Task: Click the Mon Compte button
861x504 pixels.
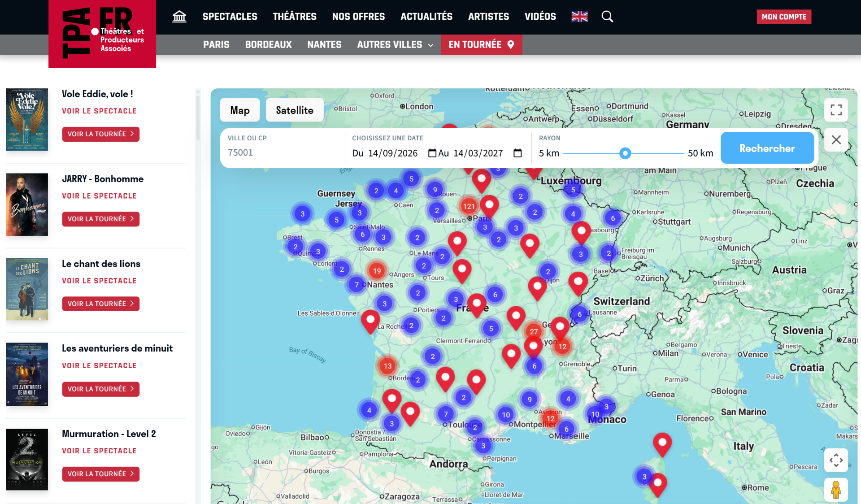Action: click(x=784, y=17)
